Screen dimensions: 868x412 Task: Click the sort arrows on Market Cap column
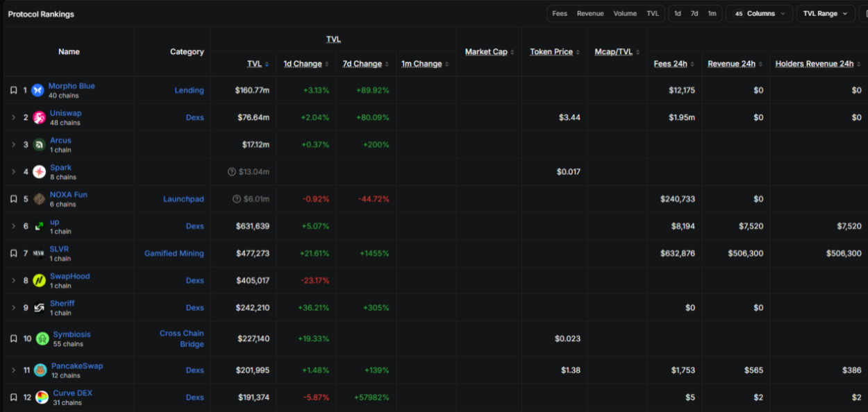(x=512, y=52)
